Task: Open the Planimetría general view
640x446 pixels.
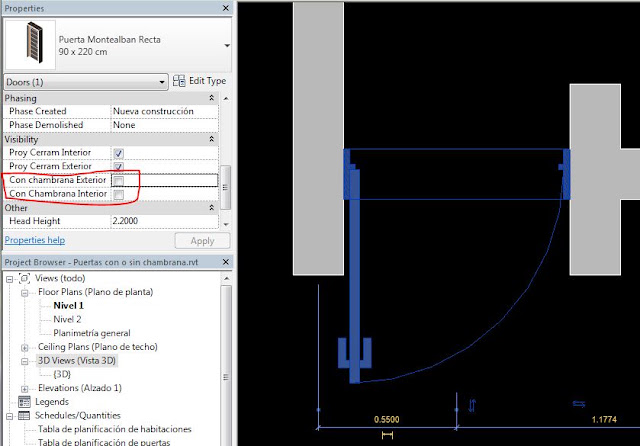Action: pos(92,333)
